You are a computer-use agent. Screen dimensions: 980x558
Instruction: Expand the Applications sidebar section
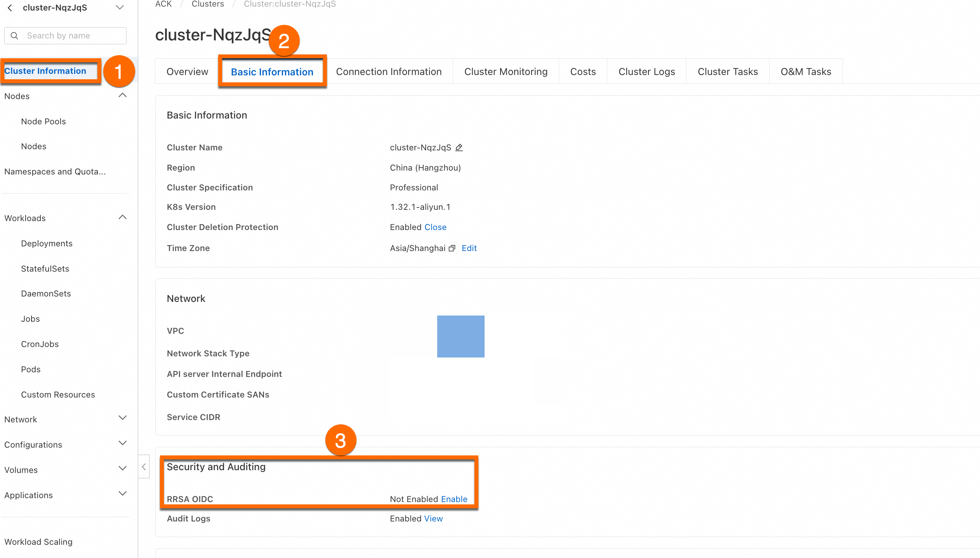click(x=122, y=494)
